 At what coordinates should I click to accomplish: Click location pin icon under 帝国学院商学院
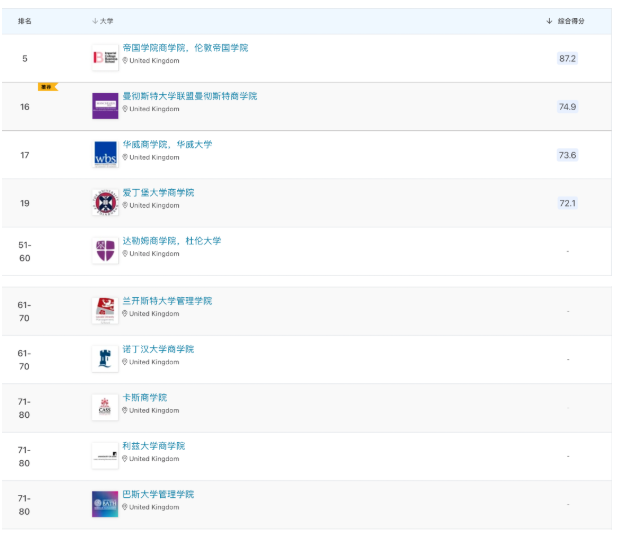(x=125, y=60)
